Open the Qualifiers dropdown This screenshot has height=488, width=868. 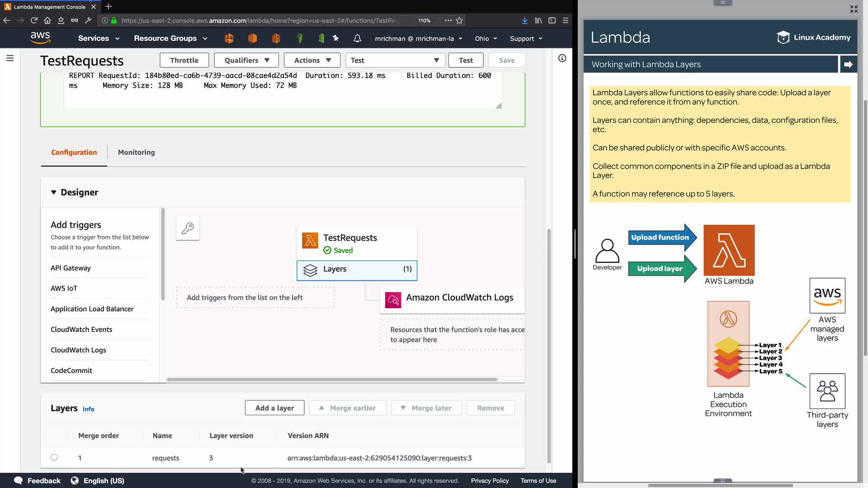[247, 60]
